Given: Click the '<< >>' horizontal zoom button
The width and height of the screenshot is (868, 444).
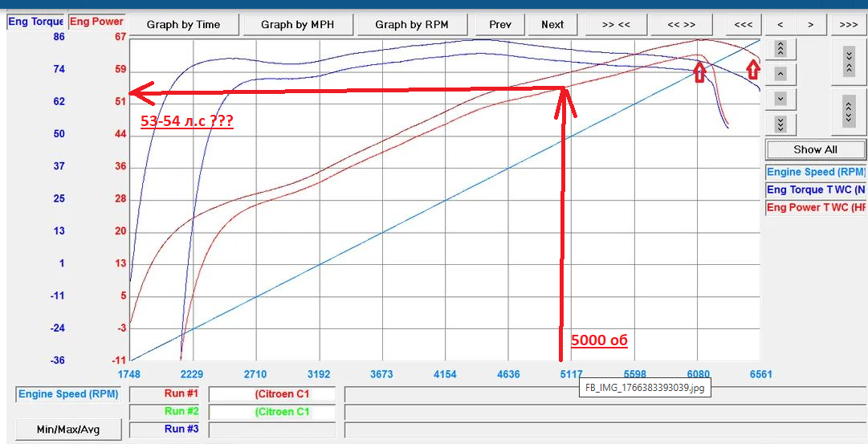Looking at the screenshot, I should pyautogui.click(x=682, y=25).
